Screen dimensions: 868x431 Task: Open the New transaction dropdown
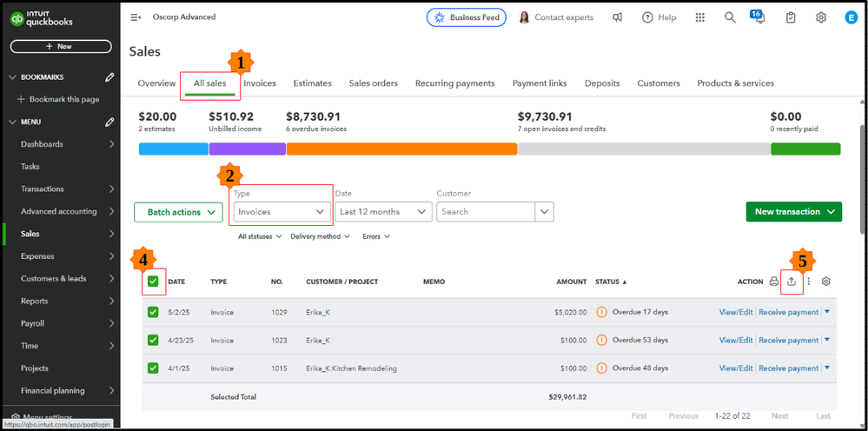coord(794,211)
